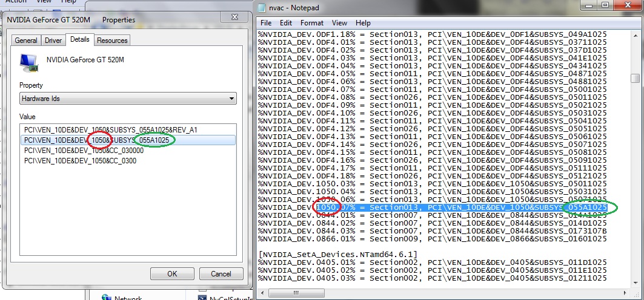This screenshot has width=644, height=300.
Task: Open the Notepad window system menu icon
Action: pos(261,7)
